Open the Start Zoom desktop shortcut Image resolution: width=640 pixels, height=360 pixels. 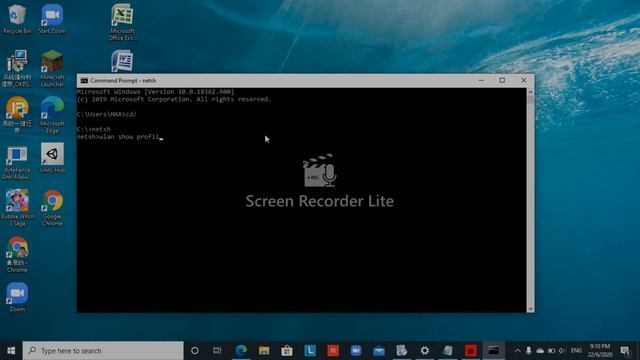[52, 19]
